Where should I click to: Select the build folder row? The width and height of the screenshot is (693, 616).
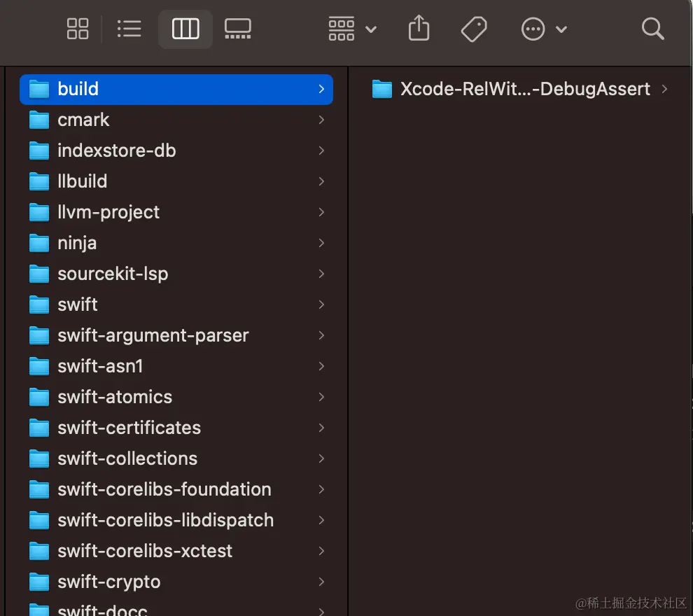176,90
